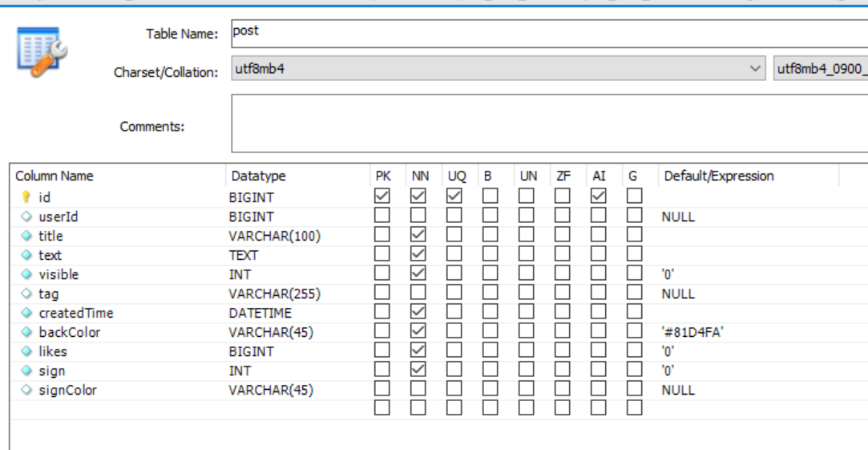
Task: Enable UN for the likes column
Action: (527, 351)
